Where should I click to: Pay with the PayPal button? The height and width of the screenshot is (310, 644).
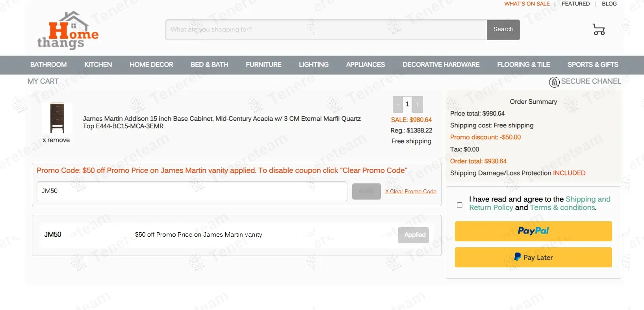tap(533, 231)
